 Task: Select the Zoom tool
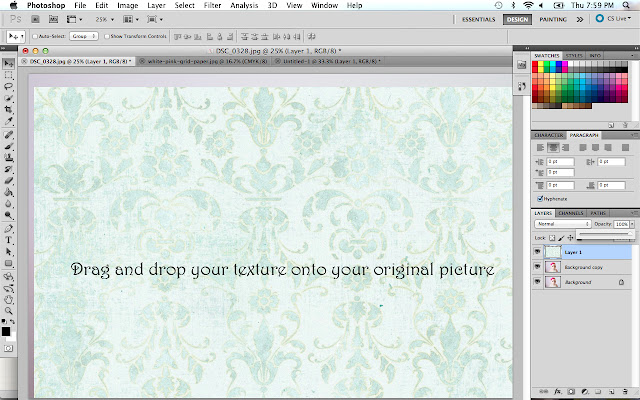pyautogui.click(x=8, y=311)
